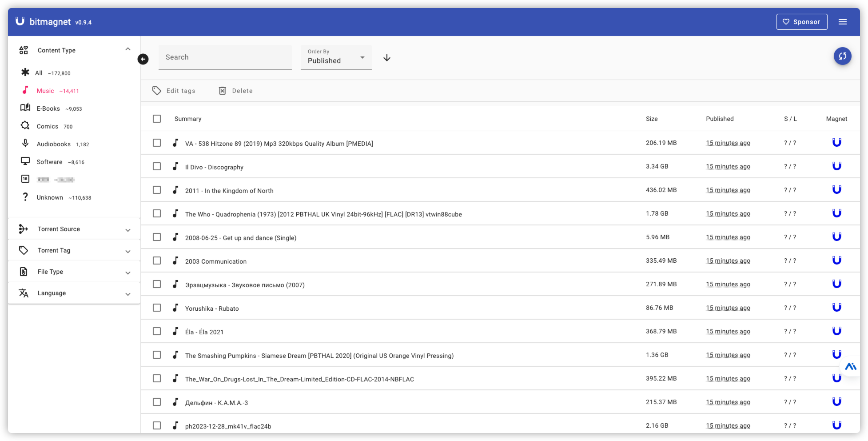Click the Summary column header
Viewport: 868px width, 441px height.
click(188, 119)
